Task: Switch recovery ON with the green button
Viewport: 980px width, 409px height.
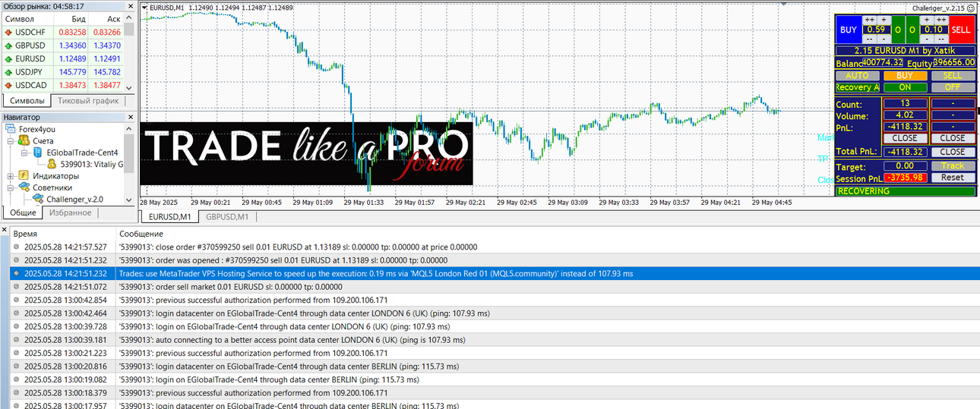Action: (x=905, y=87)
